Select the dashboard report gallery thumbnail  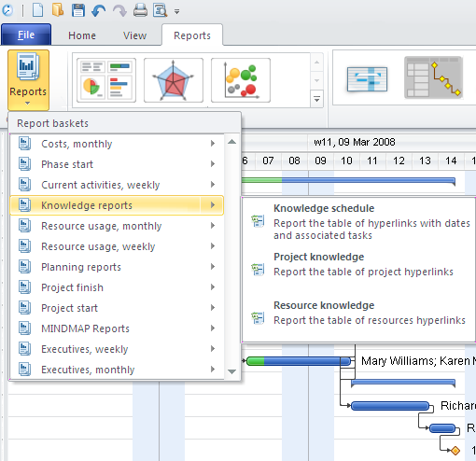(x=106, y=80)
